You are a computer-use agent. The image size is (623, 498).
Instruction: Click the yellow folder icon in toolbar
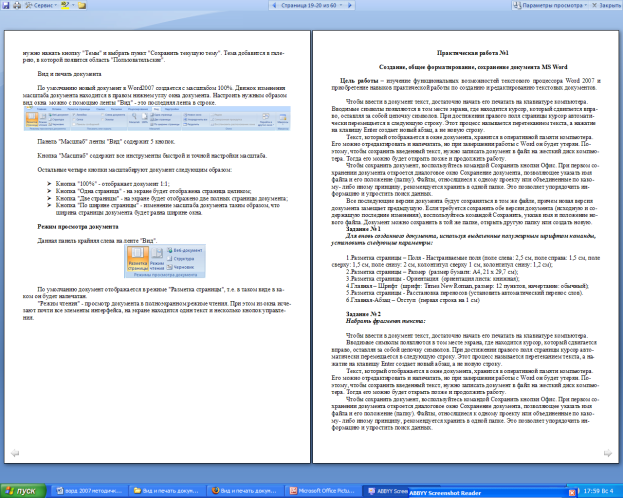pyautogui.click(x=82, y=5)
